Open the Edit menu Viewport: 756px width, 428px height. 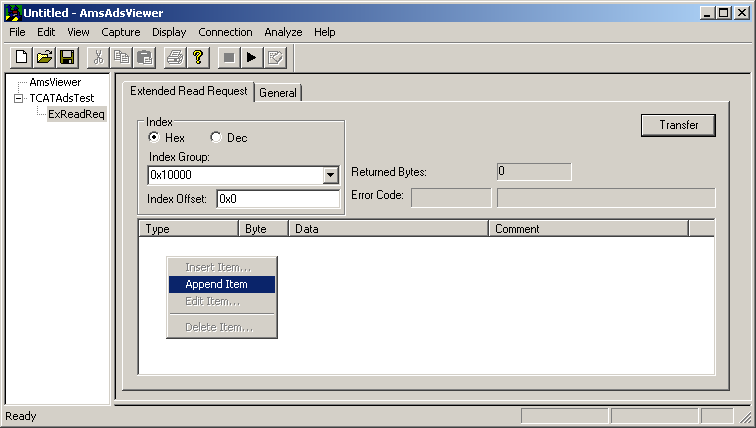[x=46, y=32]
